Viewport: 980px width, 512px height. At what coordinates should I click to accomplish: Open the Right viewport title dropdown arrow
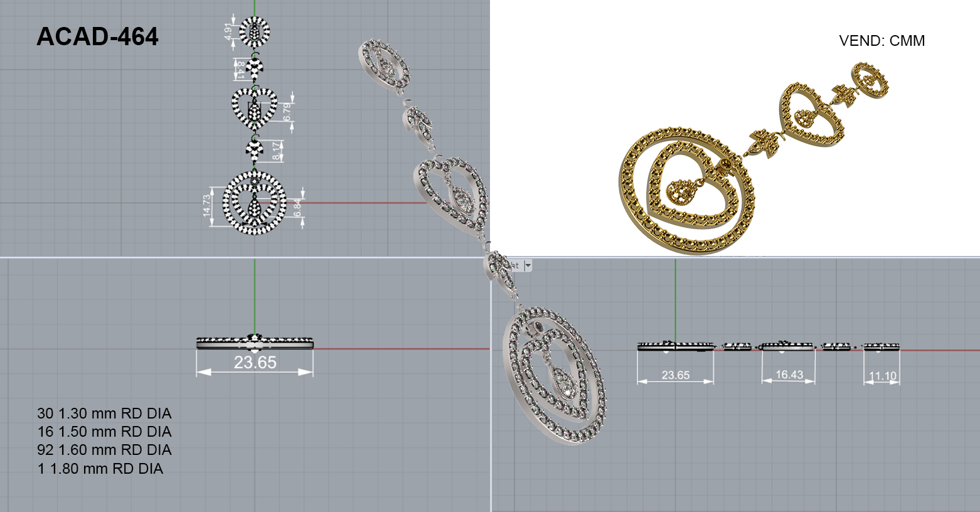click(x=528, y=265)
